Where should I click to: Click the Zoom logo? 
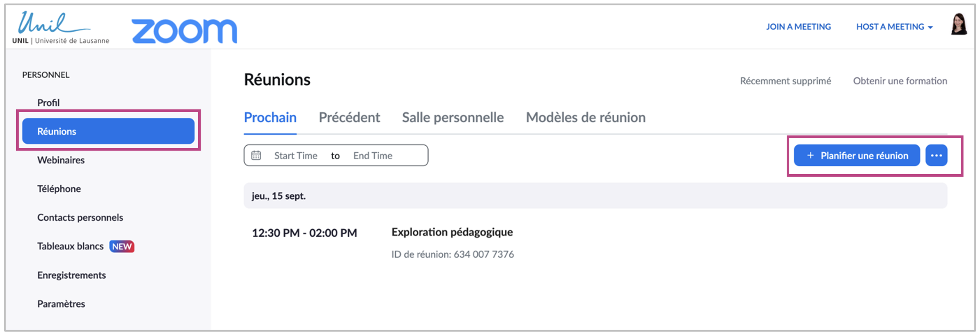coord(184,31)
